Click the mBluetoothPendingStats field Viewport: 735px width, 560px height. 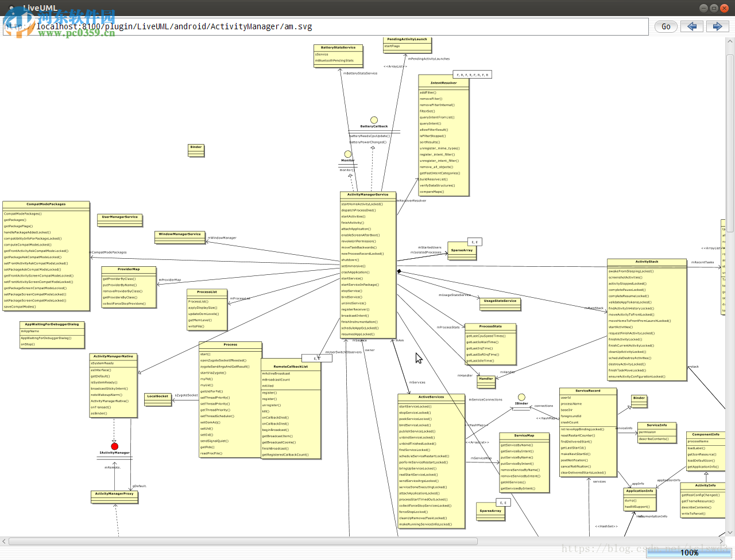tap(334, 61)
